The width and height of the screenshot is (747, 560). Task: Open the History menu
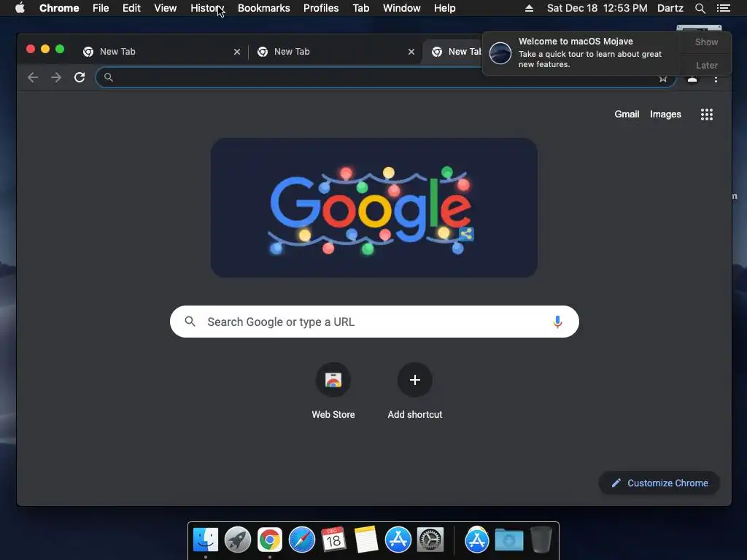[x=206, y=8]
